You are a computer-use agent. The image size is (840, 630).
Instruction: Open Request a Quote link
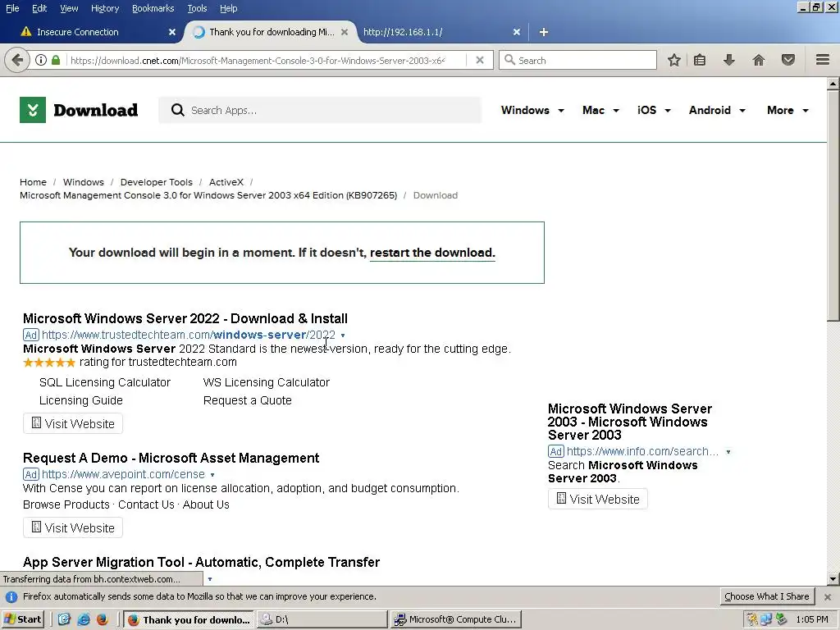[248, 400]
